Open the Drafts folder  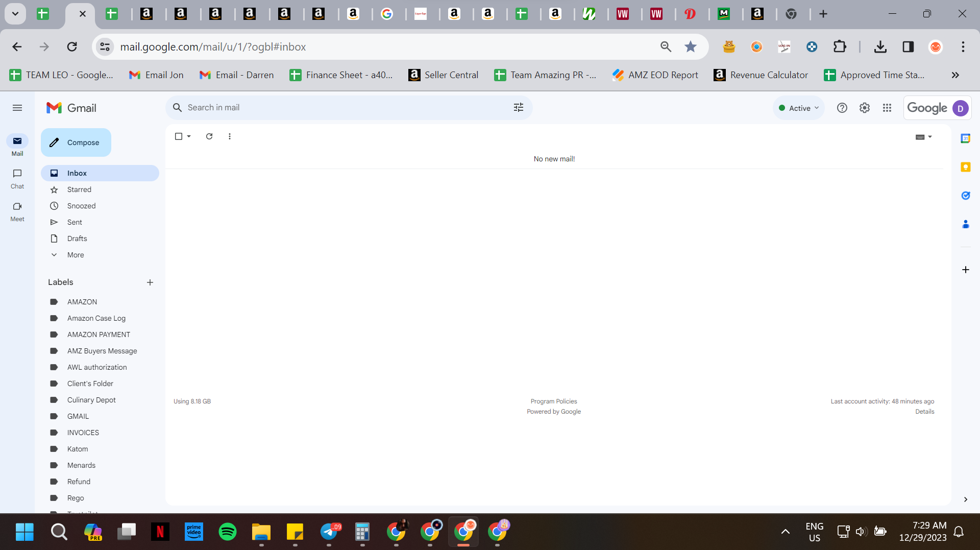100,238
